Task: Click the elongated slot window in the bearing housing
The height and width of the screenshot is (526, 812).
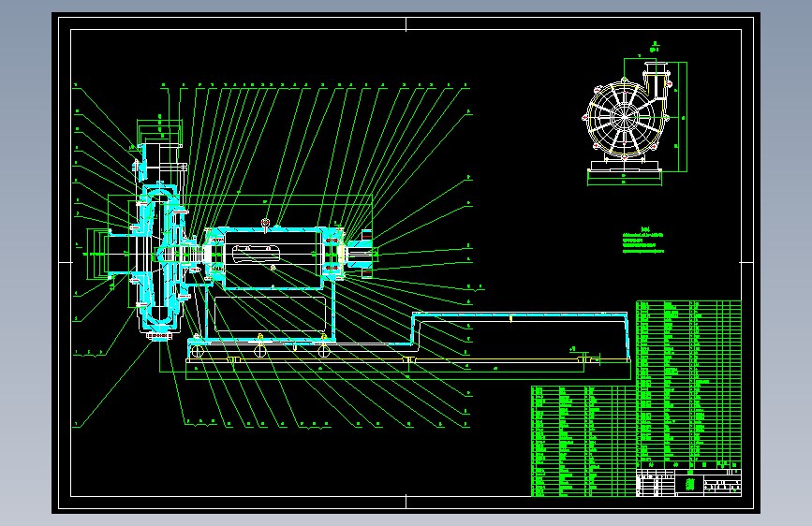Action: pos(257,255)
